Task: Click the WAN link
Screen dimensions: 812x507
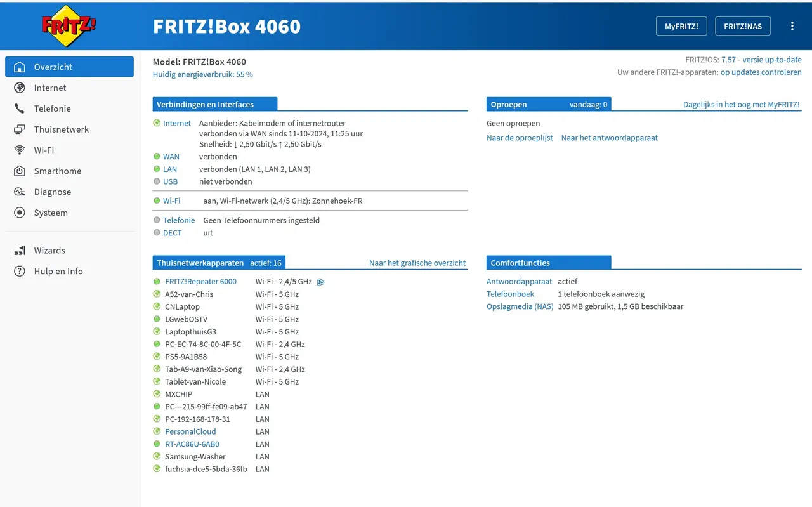Action: [x=171, y=156]
